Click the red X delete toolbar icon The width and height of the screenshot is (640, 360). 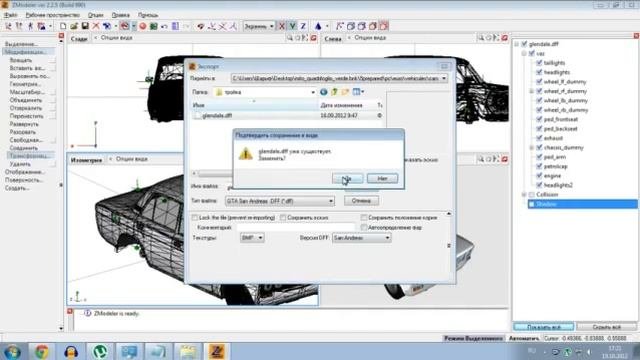point(96,26)
